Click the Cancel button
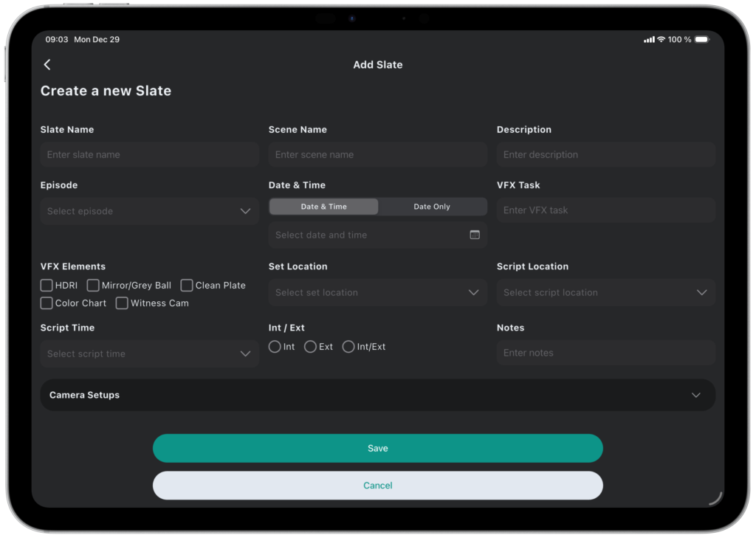The width and height of the screenshot is (756, 538). coord(377,486)
